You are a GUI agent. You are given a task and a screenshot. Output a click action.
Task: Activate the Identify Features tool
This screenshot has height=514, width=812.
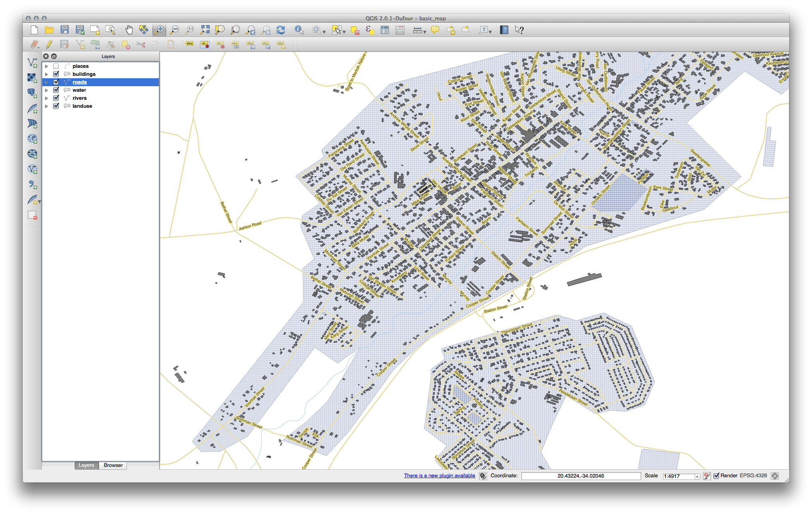click(x=299, y=30)
